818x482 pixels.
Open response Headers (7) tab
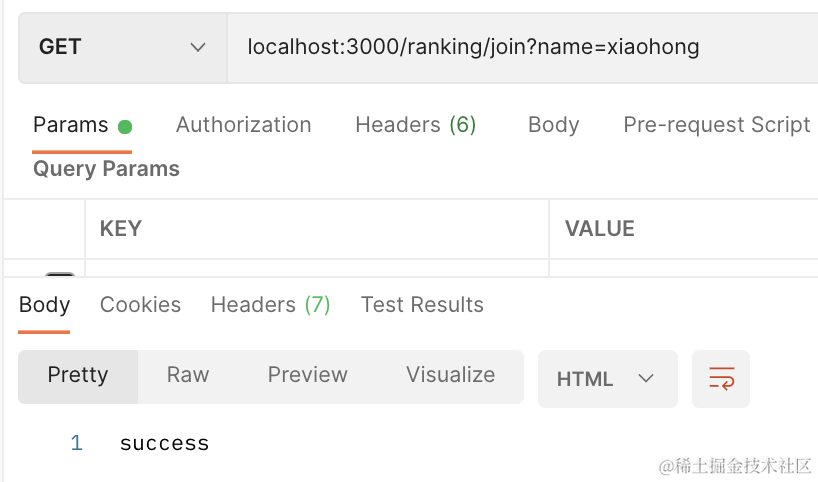point(270,305)
